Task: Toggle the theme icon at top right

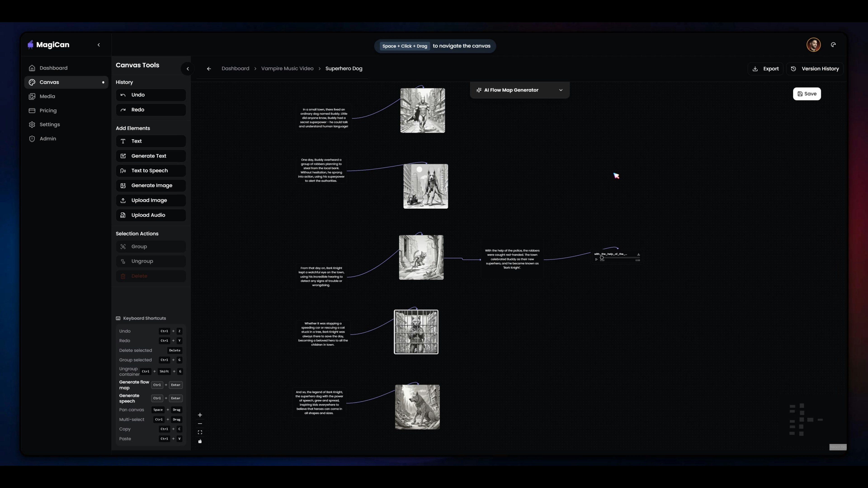Action: click(833, 45)
